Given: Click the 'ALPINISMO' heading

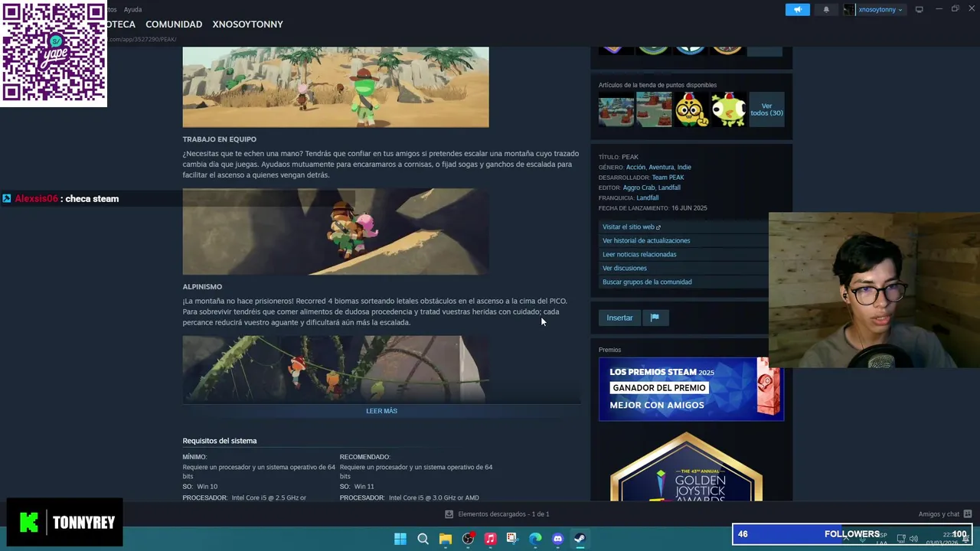Looking at the screenshot, I should 202,287.
